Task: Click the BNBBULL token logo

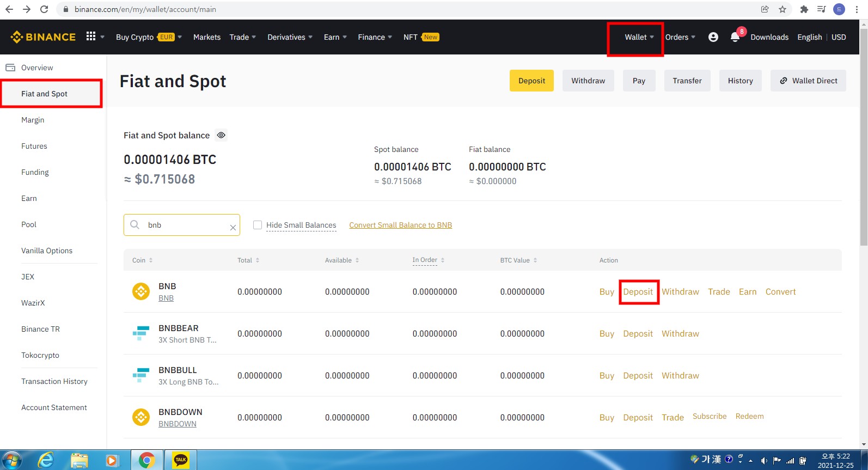Action: pyautogui.click(x=141, y=375)
